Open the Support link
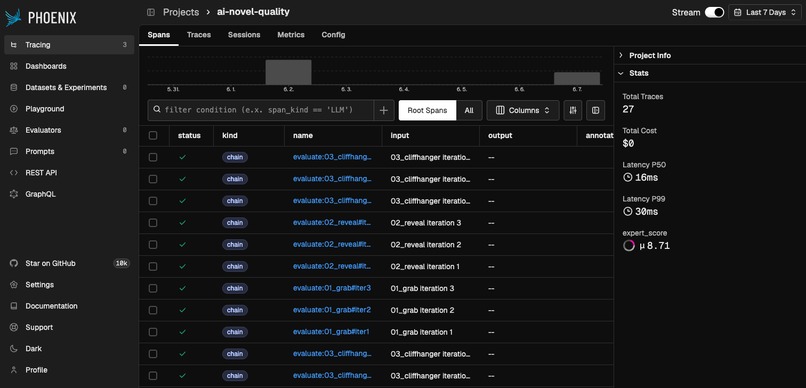This screenshot has height=388, width=806. (x=69, y=327)
